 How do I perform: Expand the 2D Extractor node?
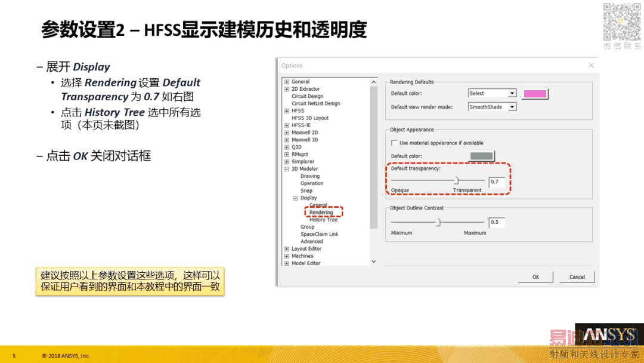click(x=287, y=89)
